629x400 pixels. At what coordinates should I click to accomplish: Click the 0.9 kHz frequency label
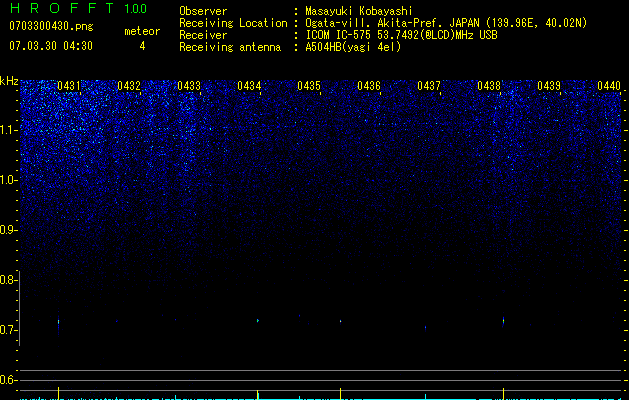(8, 230)
